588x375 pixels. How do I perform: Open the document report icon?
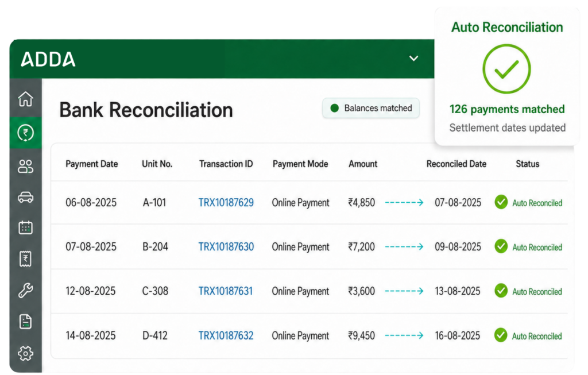point(25,322)
